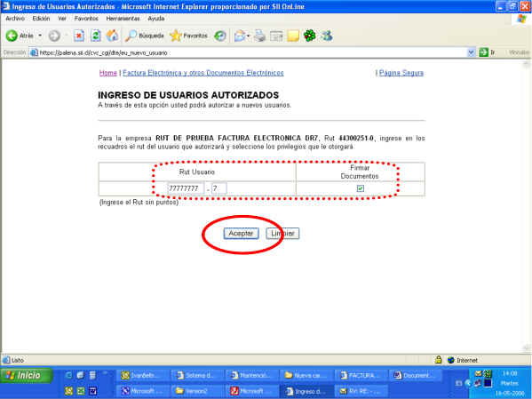The image size is (532, 399).
Task: Open the Búsqueda magnifier search icon
Action: click(x=131, y=36)
